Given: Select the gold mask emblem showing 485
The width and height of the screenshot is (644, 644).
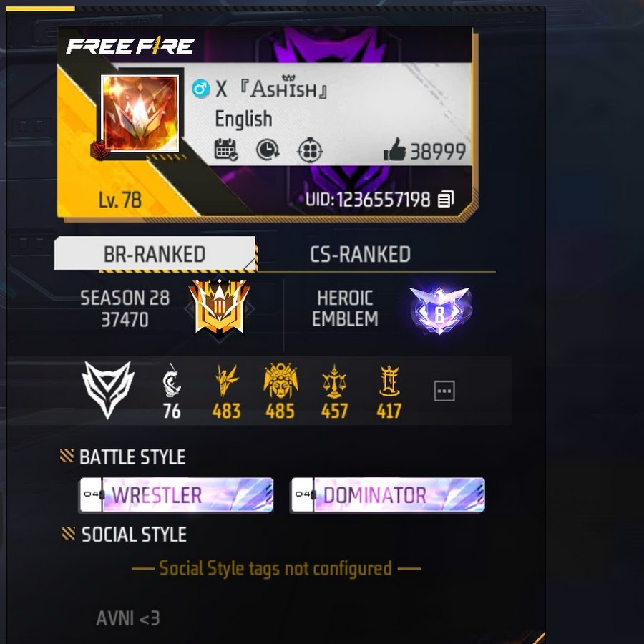Looking at the screenshot, I should point(280,390).
